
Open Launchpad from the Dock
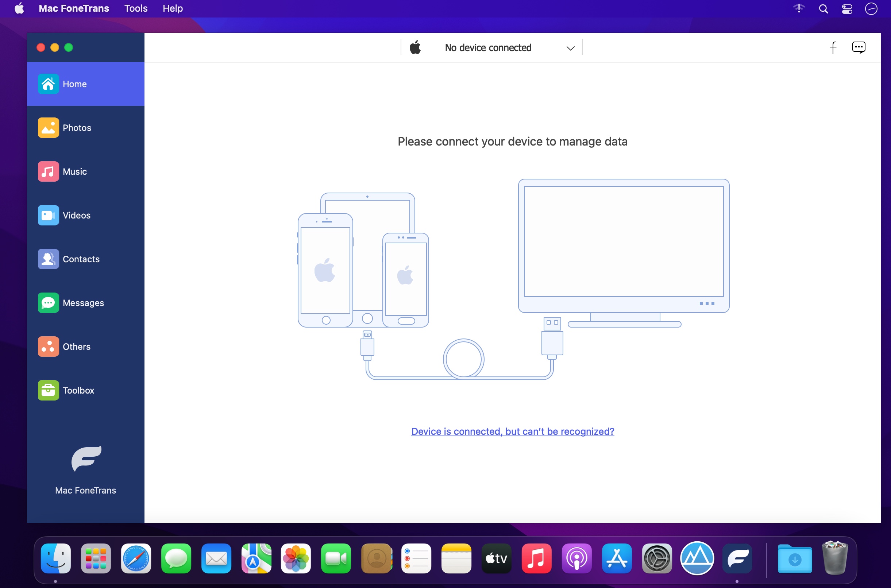tap(96, 558)
